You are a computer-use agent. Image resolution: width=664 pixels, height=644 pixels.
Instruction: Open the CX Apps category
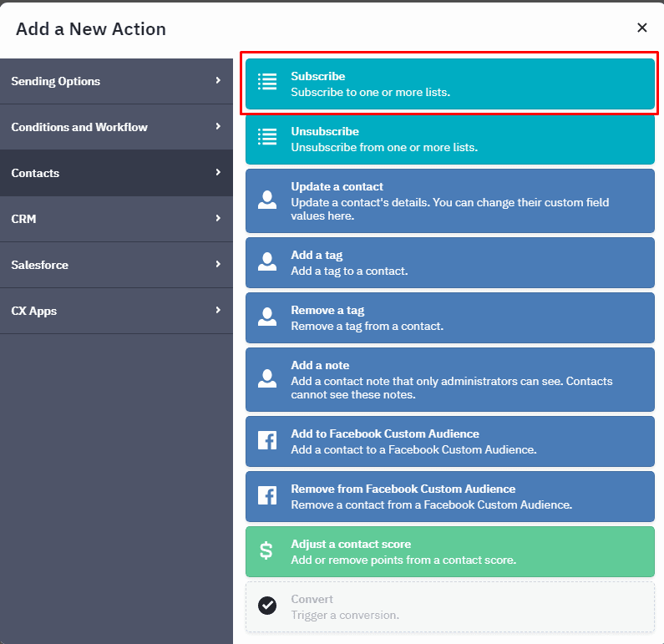(x=116, y=311)
